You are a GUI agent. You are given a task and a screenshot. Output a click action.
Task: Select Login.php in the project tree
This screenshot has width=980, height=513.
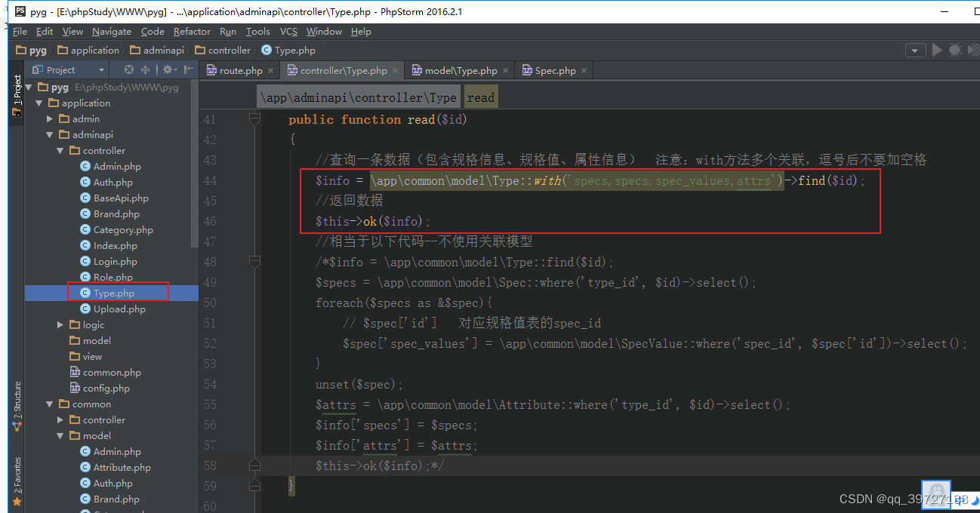click(109, 262)
